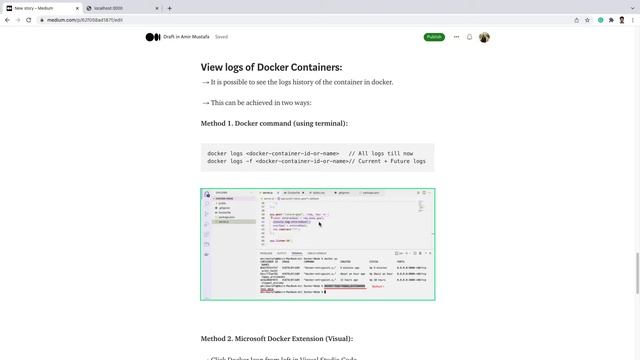Open the Medium more options ellipsis
The height and width of the screenshot is (360, 640).
coord(456,37)
